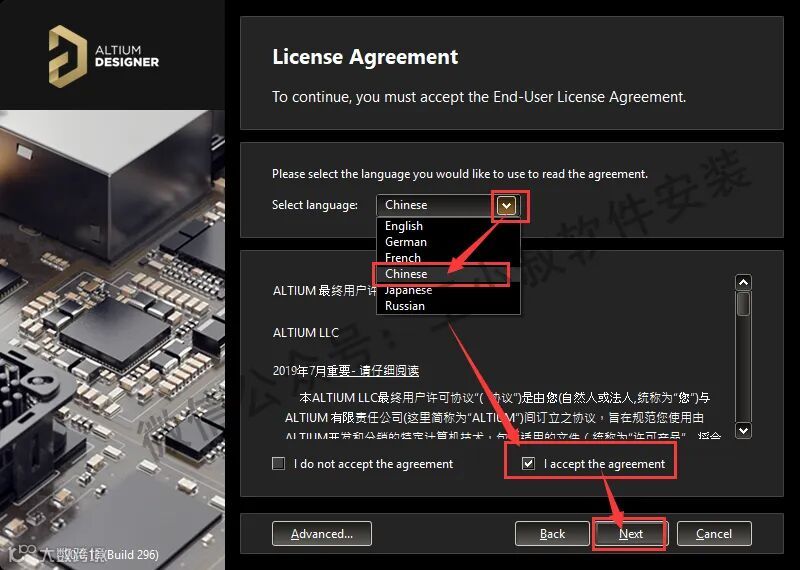
Task: Click the agreement scrollbar down arrow
Action: click(x=743, y=430)
